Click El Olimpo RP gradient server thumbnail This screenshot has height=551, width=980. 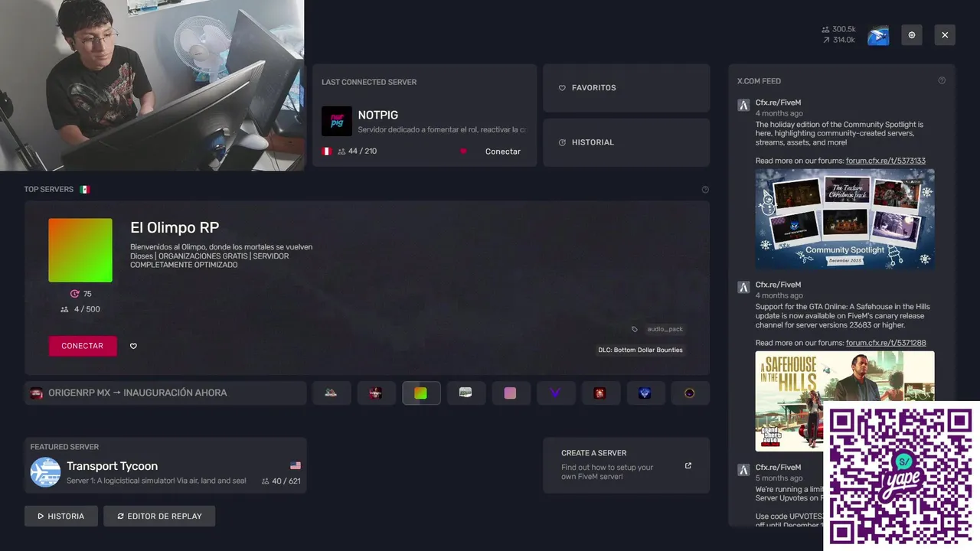pyautogui.click(x=80, y=250)
